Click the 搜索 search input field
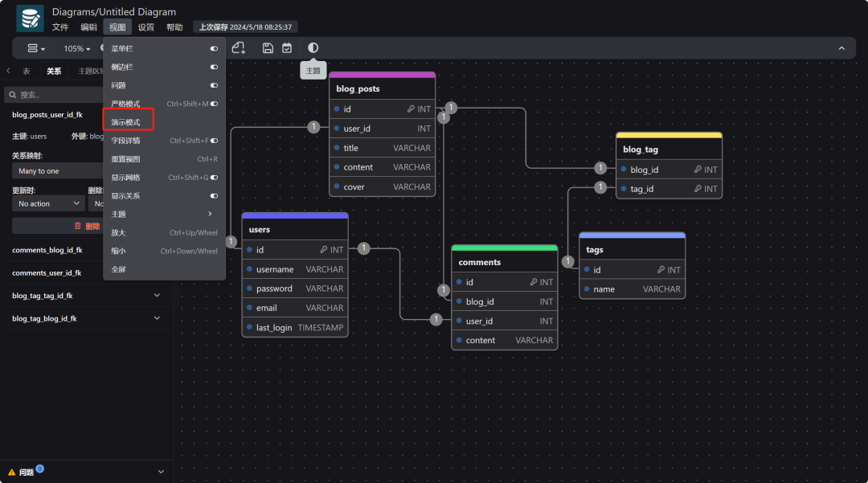This screenshot has width=868, height=483. [88, 95]
